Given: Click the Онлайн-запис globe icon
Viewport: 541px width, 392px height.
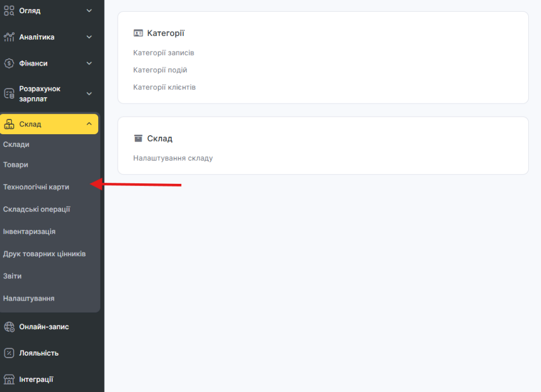Looking at the screenshot, I should click(9, 327).
